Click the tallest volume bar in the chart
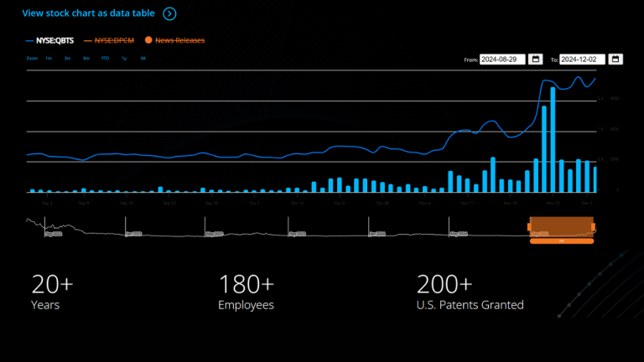 tap(553, 139)
